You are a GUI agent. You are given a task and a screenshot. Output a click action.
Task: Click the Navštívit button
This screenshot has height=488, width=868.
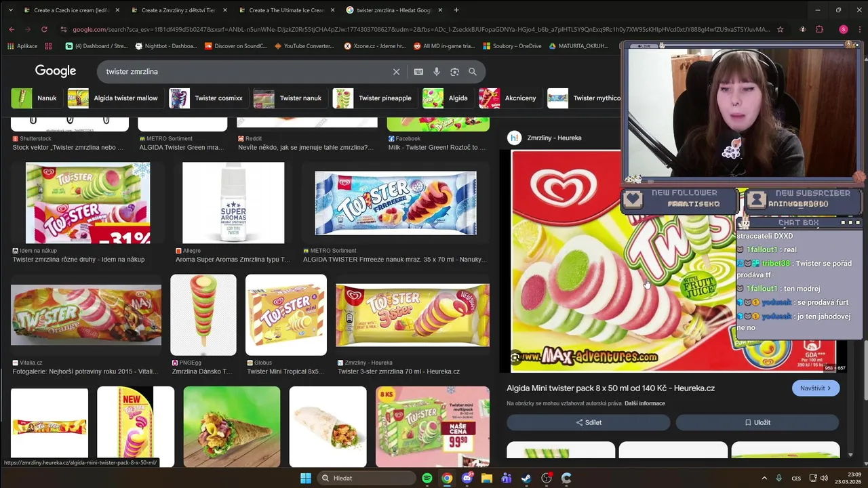[x=816, y=388]
